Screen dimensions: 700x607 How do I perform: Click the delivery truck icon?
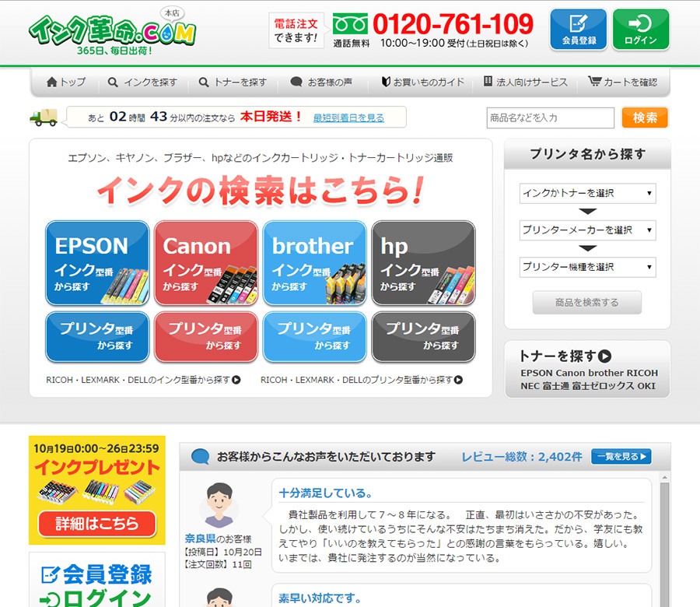pyautogui.click(x=44, y=117)
